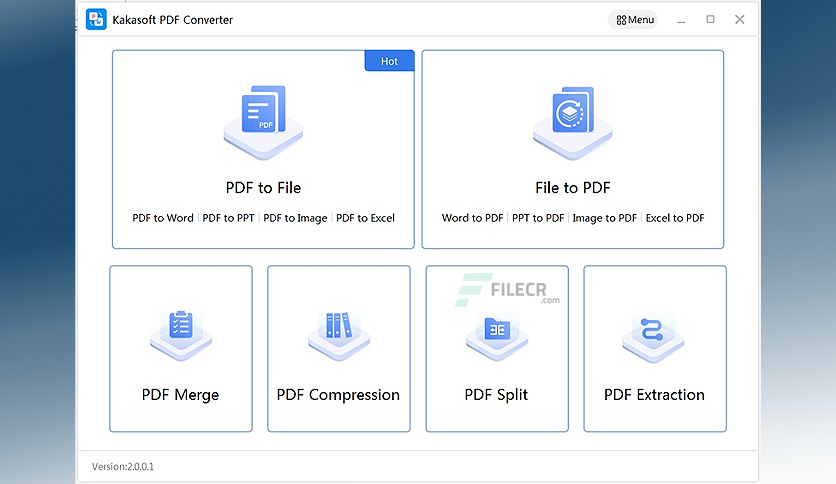Open the Menu button

pos(633,20)
